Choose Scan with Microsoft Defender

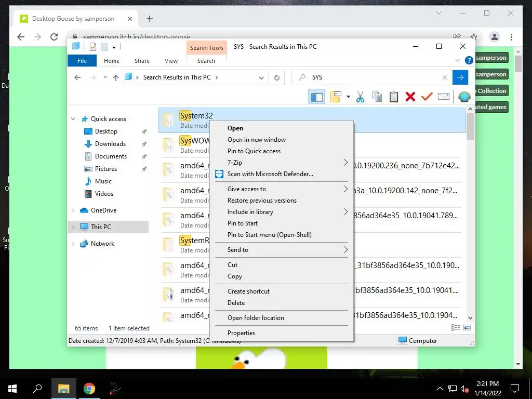coord(282,174)
